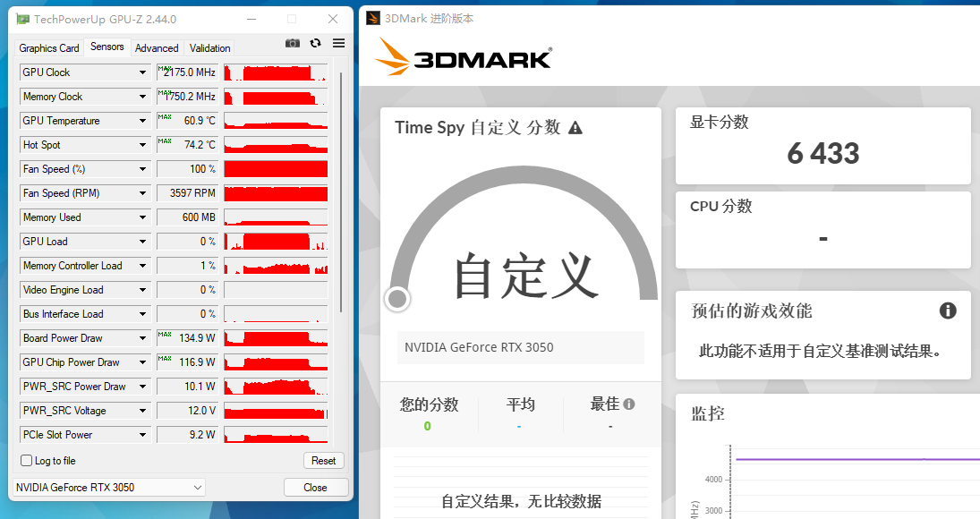The image size is (980, 519).
Task: Expand the GPU Clock sensor dropdown
Action: tap(142, 72)
